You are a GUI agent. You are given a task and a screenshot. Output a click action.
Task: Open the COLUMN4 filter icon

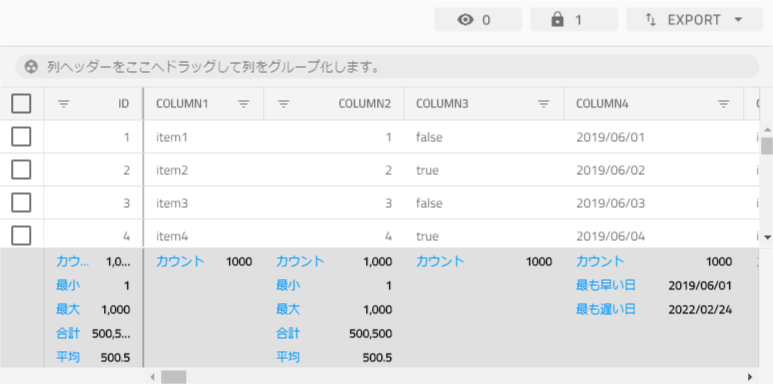coord(723,104)
